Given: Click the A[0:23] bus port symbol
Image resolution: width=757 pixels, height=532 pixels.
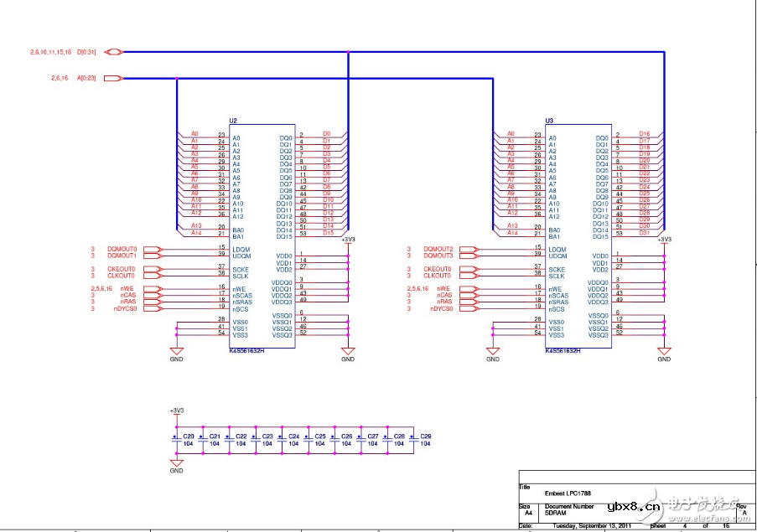Looking at the screenshot, I should tap(113, 79).
